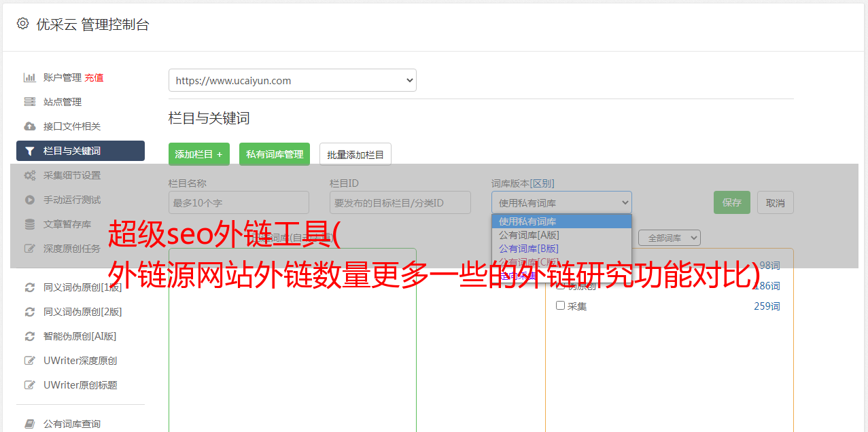Open UWriter深度原创 in the sidebar
This screenshot has width=868, height=432.
[x=80, y=361]
